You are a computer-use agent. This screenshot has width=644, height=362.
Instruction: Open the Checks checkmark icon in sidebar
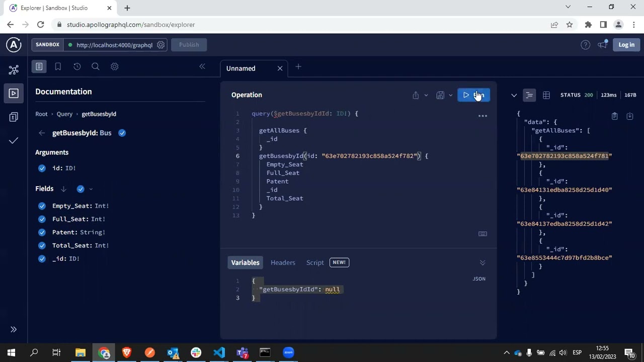coord(14,141)
